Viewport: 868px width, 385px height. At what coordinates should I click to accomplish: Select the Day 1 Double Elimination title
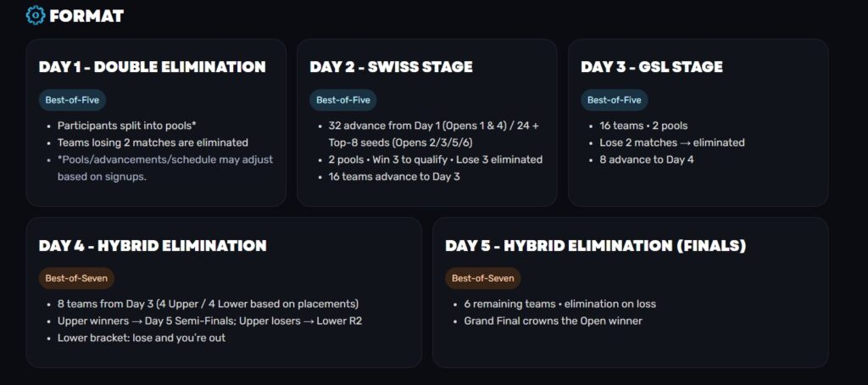(x=152, y=67)
